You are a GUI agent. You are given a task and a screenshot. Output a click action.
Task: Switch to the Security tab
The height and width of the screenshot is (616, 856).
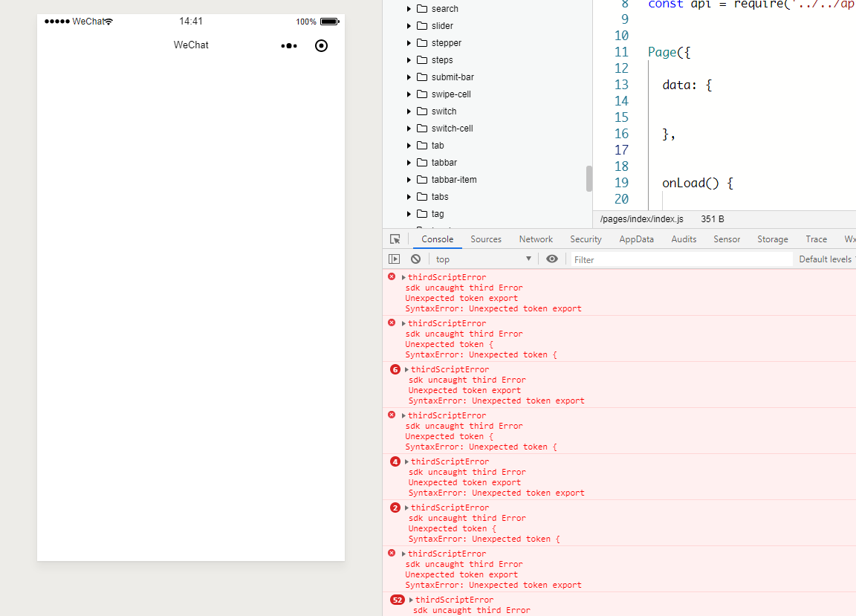coord(586,239)
